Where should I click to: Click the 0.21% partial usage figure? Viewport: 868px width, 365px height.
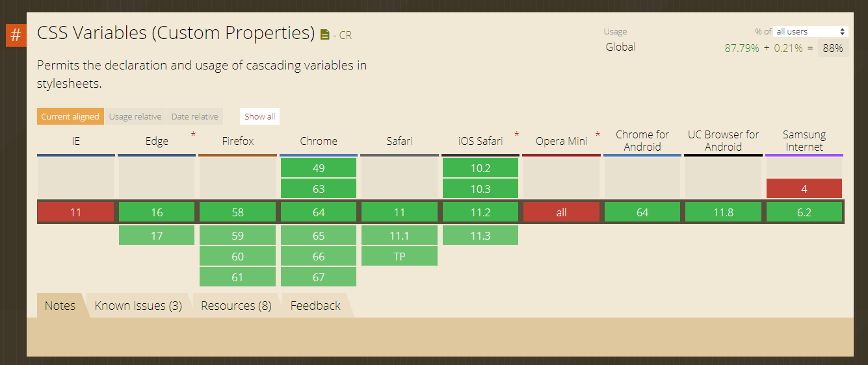coord(788,48)
